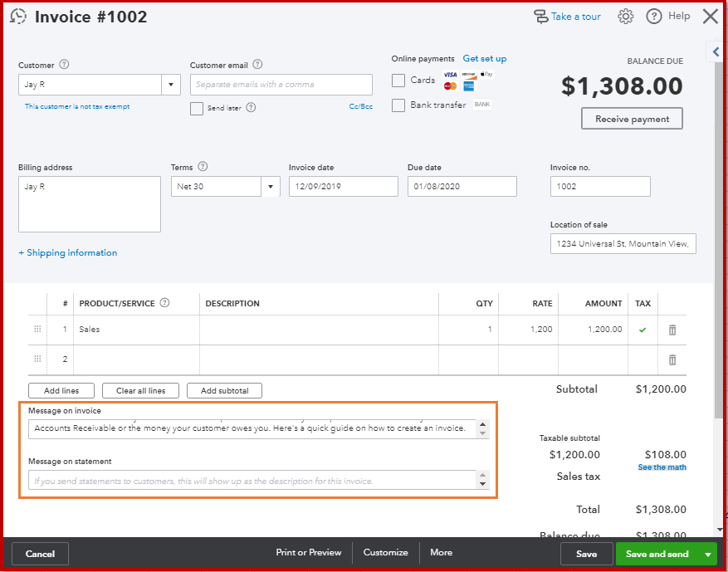Click the Amount 1,200.00 in line 1
728x572 pixels.
[x=604, y=330]
